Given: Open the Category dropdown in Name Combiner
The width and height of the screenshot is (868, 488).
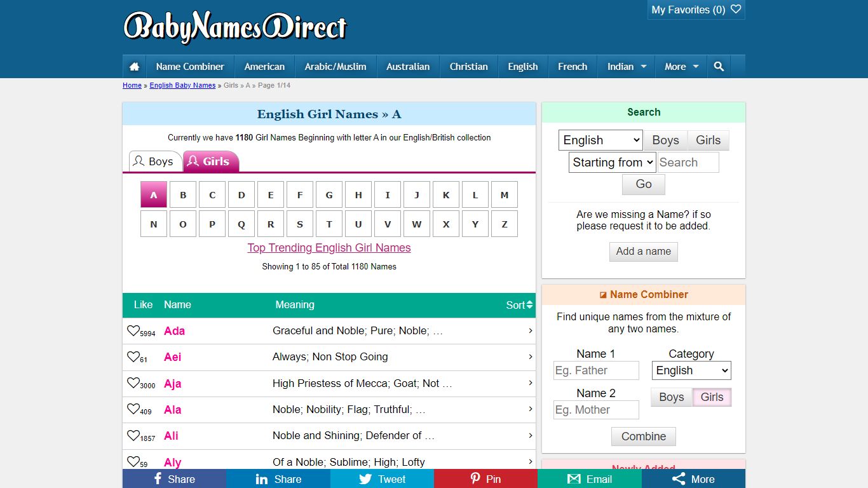Looking at the screenshot, I should tap(691, 370).
